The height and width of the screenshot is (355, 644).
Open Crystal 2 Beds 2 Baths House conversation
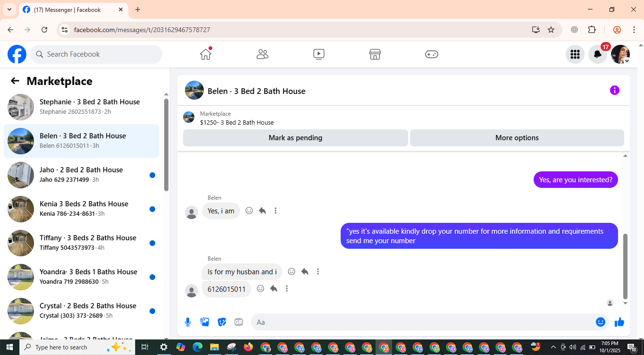81,311
